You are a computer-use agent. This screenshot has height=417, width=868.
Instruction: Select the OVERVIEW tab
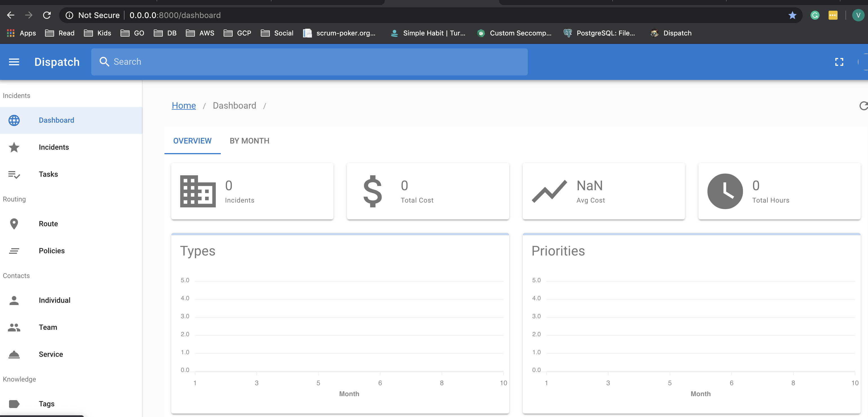pyautogui.click(x=192, y=141)
